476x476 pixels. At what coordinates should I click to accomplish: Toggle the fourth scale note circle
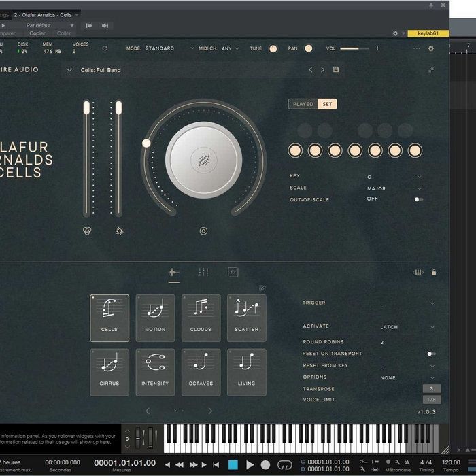pyautogui.click(x=355, y=150)
